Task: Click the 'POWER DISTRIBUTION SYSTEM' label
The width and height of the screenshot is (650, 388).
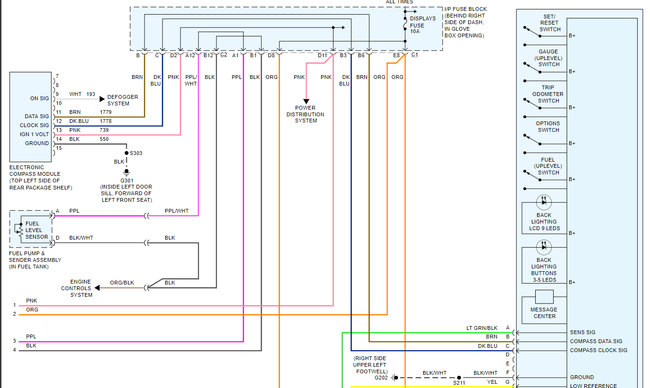Action: pos(306,114)
